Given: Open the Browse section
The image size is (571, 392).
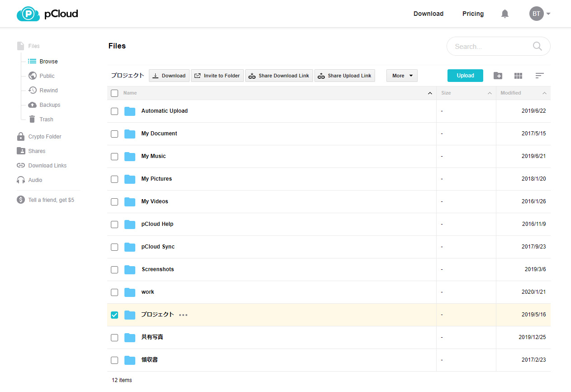Looking at the screenshot, I should pyautogui.click(x=48, y=62).
